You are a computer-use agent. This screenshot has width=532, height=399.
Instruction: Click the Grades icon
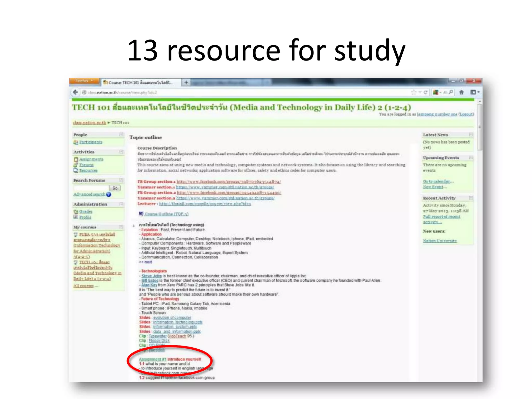point(76,211)
